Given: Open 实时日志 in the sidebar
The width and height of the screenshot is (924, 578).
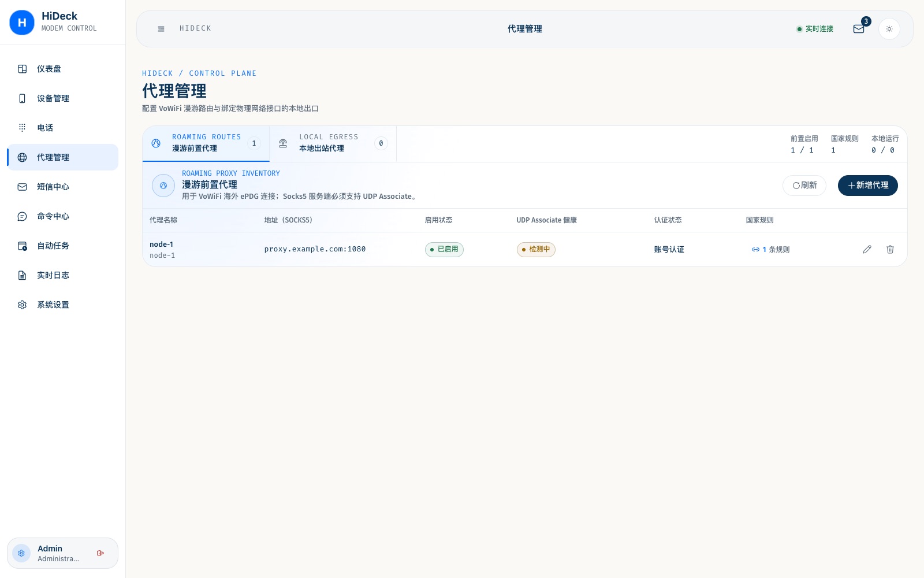Looking at the screenshot, I should 62,275.
